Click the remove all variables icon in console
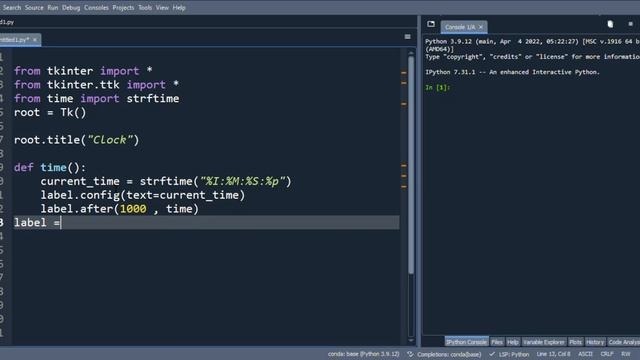 pyautogui.click(x=610, y=24)
